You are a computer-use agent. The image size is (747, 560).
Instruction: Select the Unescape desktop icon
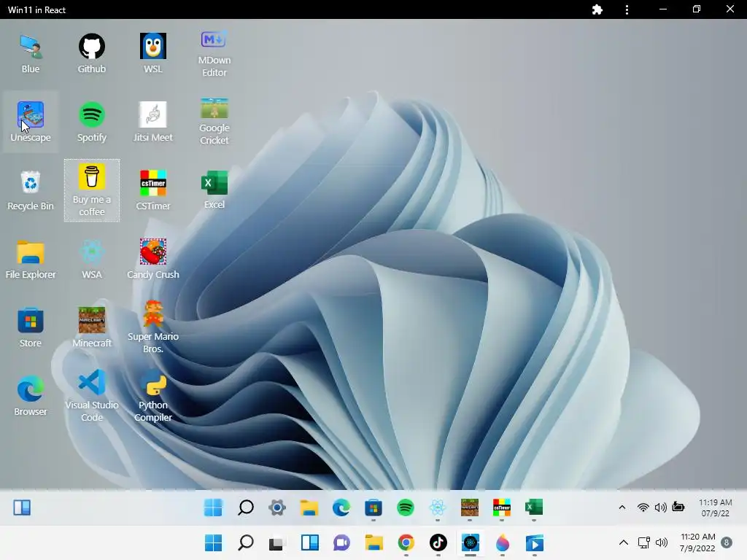click(x=31, y=122)
